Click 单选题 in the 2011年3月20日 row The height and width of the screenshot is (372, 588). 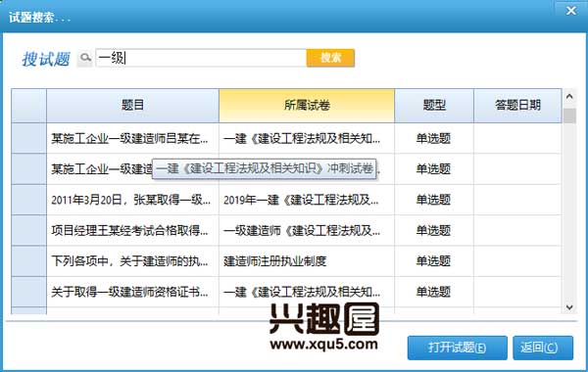[433, 200]
